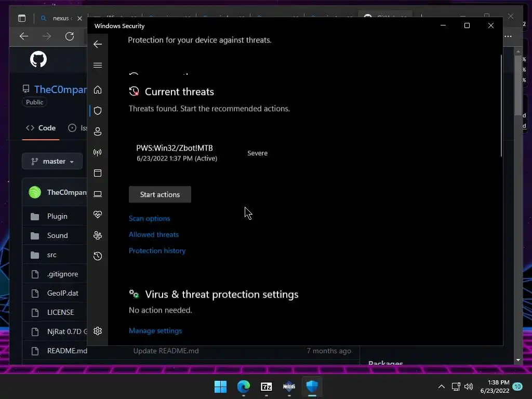Show hidden system tray icons
The height and width of the screenshot is (399, 532).
442,387
